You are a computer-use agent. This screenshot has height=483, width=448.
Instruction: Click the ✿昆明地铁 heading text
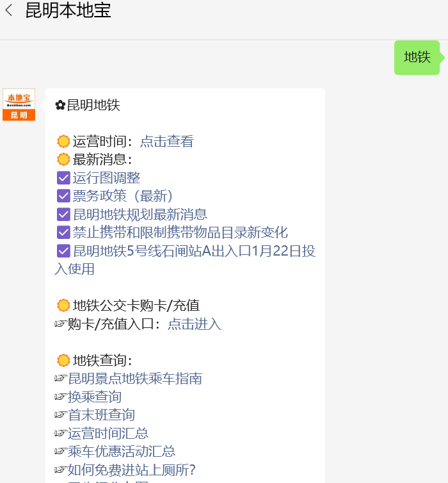(x=88, y=105)
